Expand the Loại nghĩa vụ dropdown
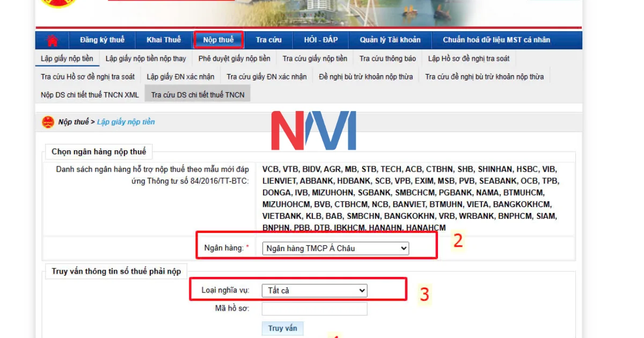This screenshot has width=644, height=338. pos(314,290)
